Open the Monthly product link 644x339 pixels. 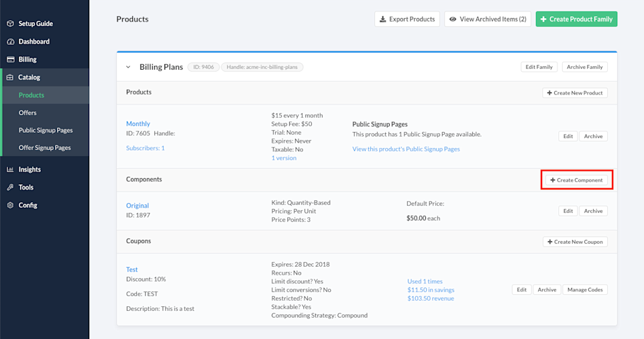pyautogui.click(x=138, y=124)
